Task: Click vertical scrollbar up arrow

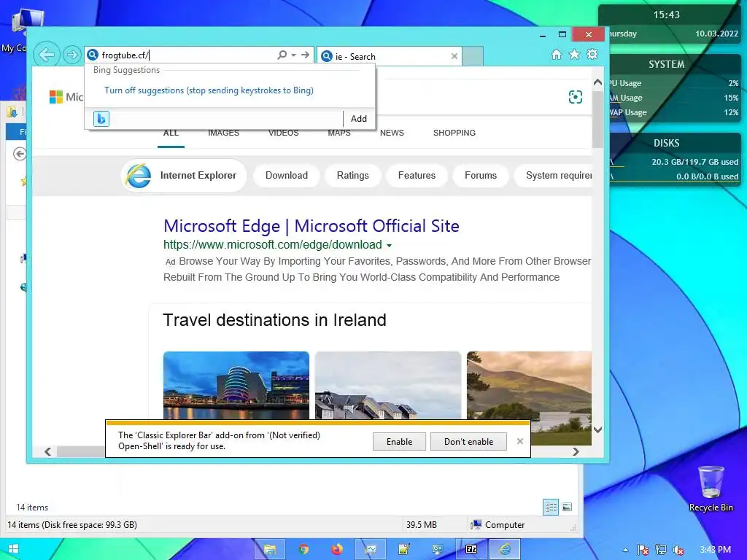Action: (597, 82)
